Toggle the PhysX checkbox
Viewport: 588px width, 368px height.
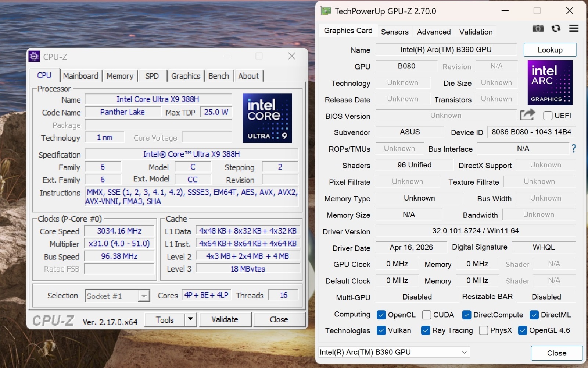point(484,330)
